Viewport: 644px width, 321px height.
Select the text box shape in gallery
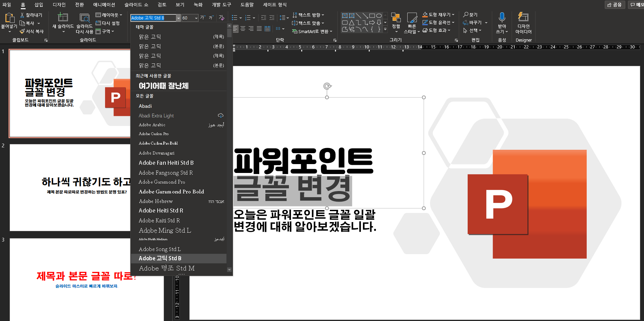tap(345, 16)
